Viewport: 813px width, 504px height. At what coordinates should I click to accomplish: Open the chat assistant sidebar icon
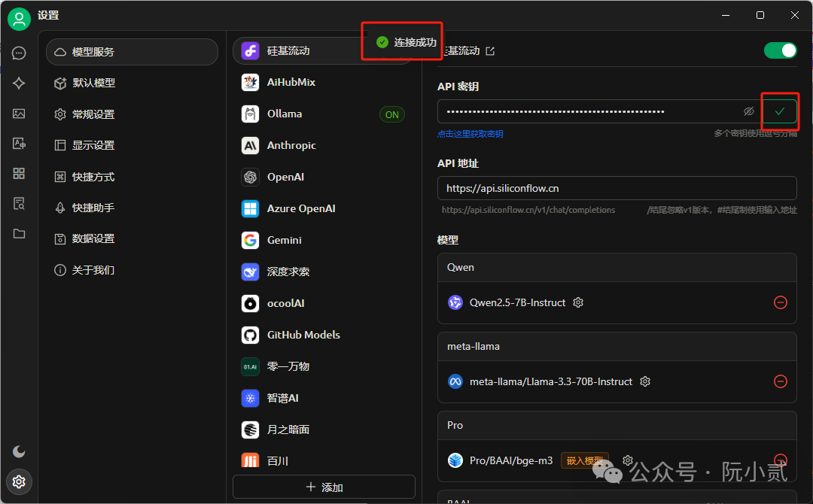(x=19, y=53)
